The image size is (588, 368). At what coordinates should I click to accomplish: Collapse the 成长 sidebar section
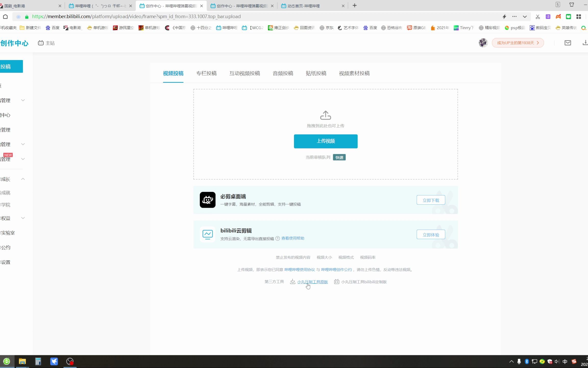pyautogui.click(x=23, y=179)
